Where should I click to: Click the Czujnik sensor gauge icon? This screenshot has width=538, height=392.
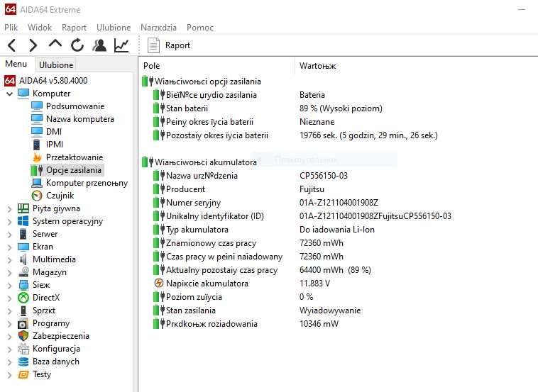37,196
